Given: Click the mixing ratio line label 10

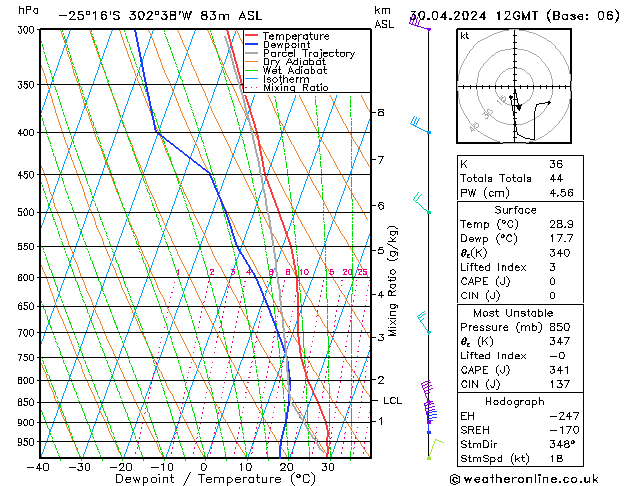Looking at the screenshot, I should point(304,272).
